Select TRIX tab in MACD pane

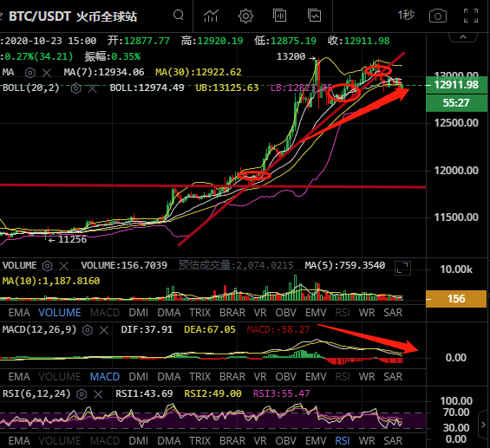coord(200,377)
